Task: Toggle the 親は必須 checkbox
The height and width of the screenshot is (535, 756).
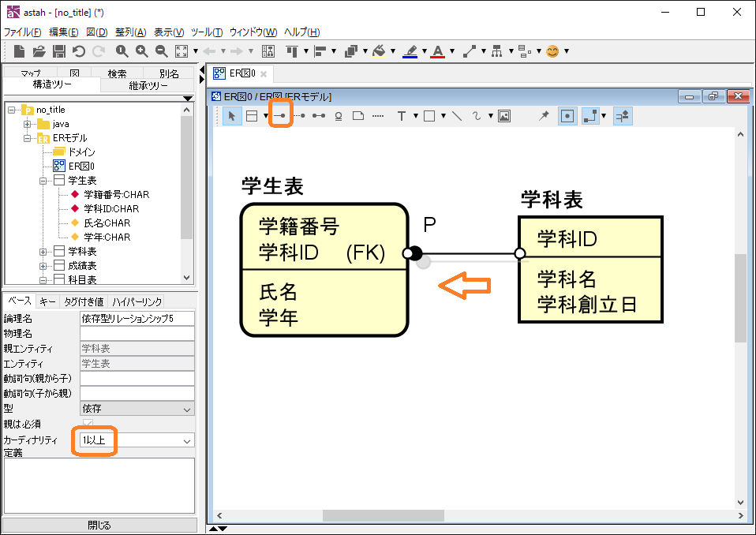Action: click(88, 425)
